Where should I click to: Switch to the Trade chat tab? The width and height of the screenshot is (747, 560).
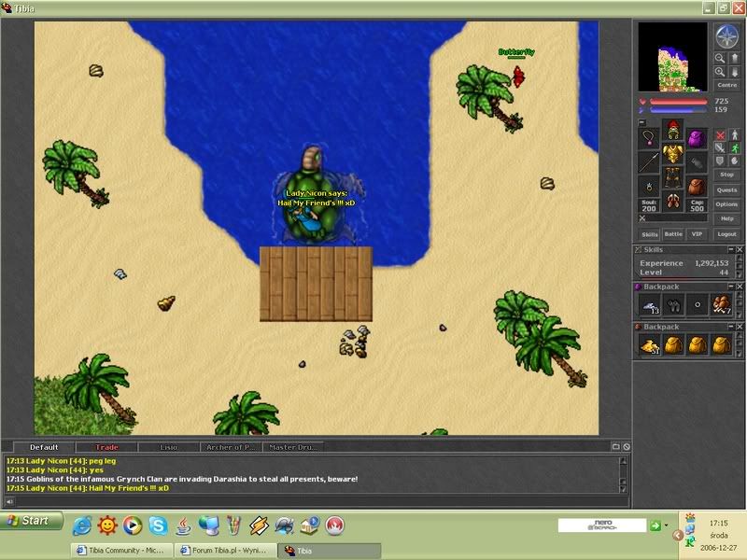pyautogui.click(x=106, y=448)
